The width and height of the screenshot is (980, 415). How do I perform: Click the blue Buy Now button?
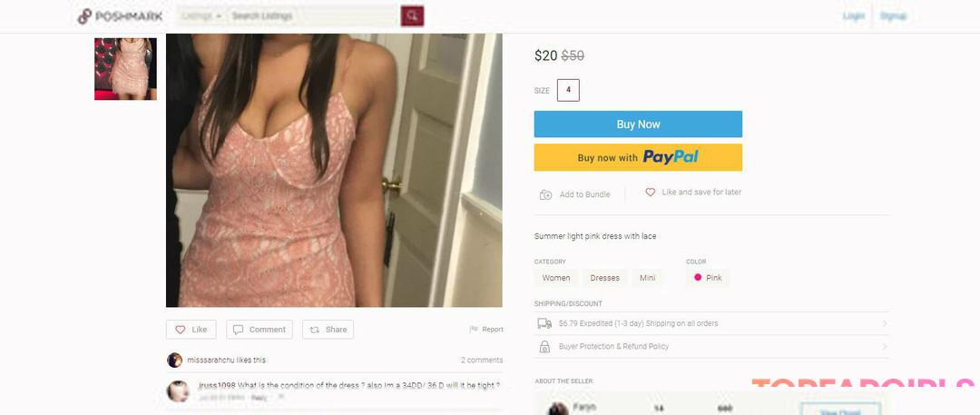tap(638, 124)
